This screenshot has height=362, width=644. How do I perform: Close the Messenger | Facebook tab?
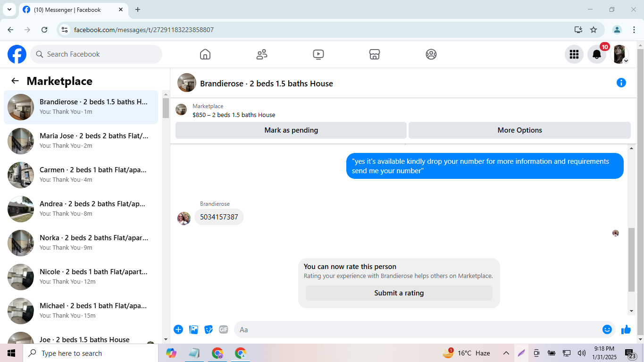click(x=121, y=9)
